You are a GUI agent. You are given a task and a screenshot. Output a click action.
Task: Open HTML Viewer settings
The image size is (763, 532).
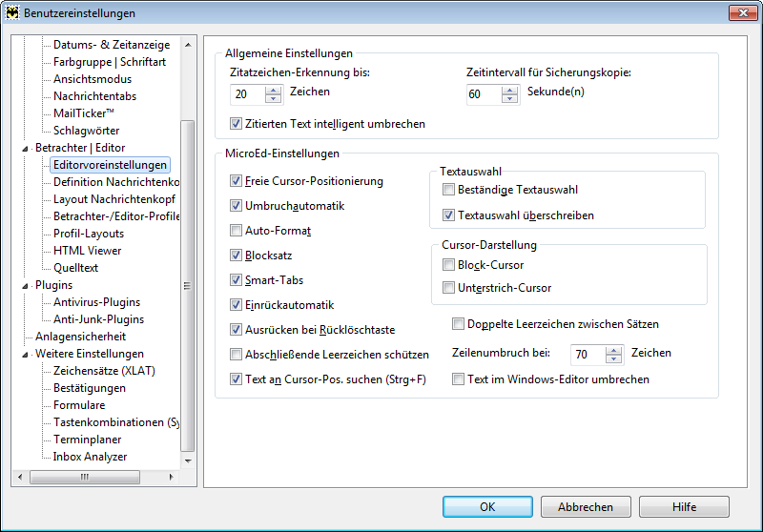pos(87,251)
